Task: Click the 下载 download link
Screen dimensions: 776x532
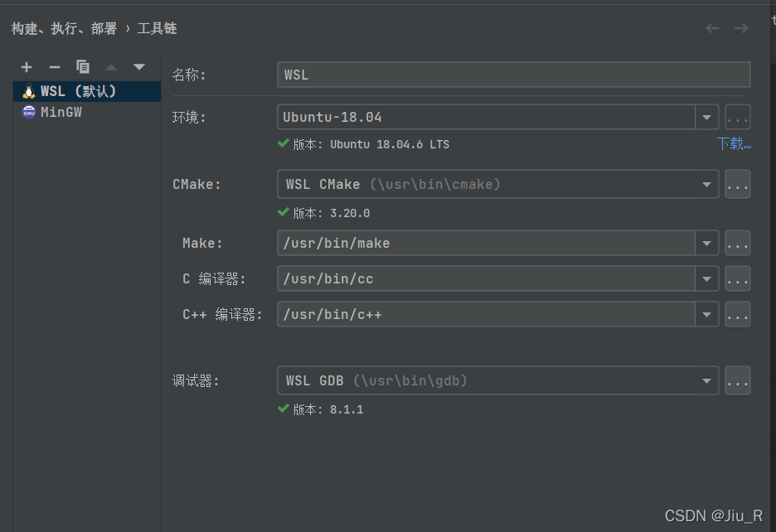Action: (x=734, y=144)
